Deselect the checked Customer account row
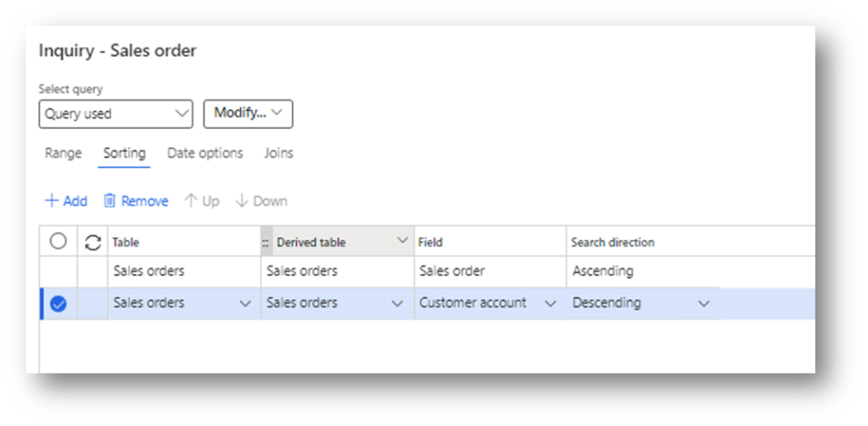The image size is (868, 426). [59, 303]
